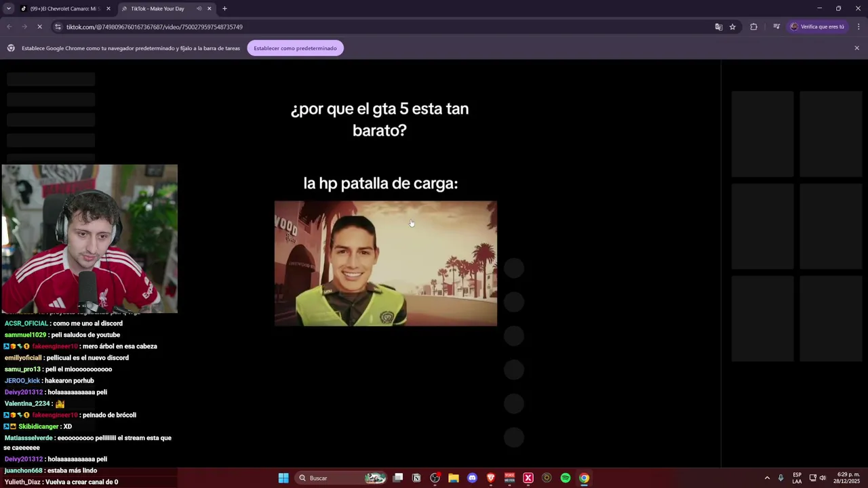Image resolution: width=868 pixels, height=488 pixels.
Task: Open Chrome's three-dot menu
Action: (x=859, y=27)
